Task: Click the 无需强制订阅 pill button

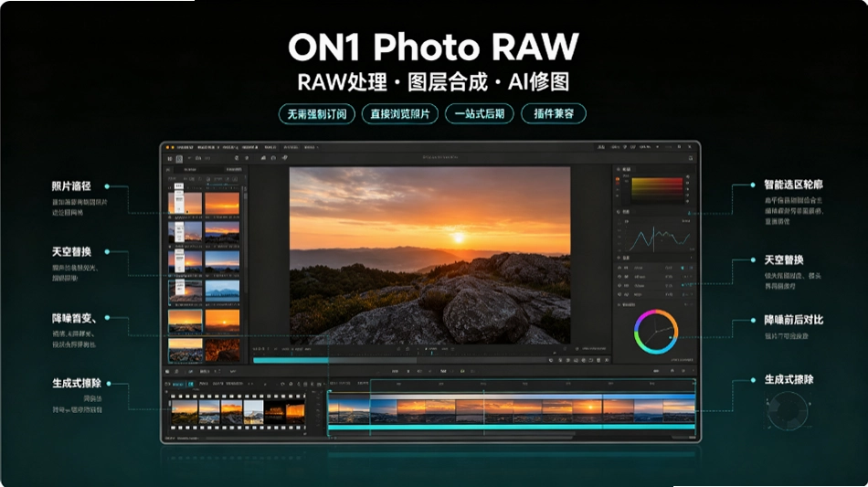Action: coord(317,114)
